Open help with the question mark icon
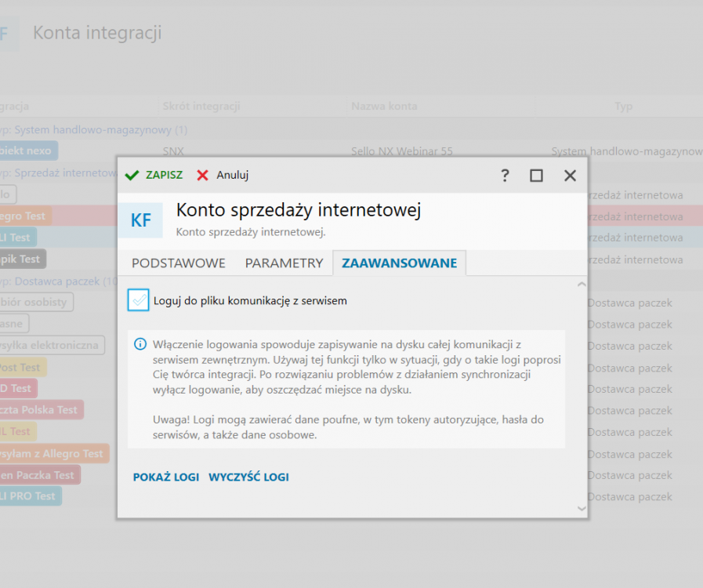This screenshot has height=588, width=703. [x=506, y=176]
